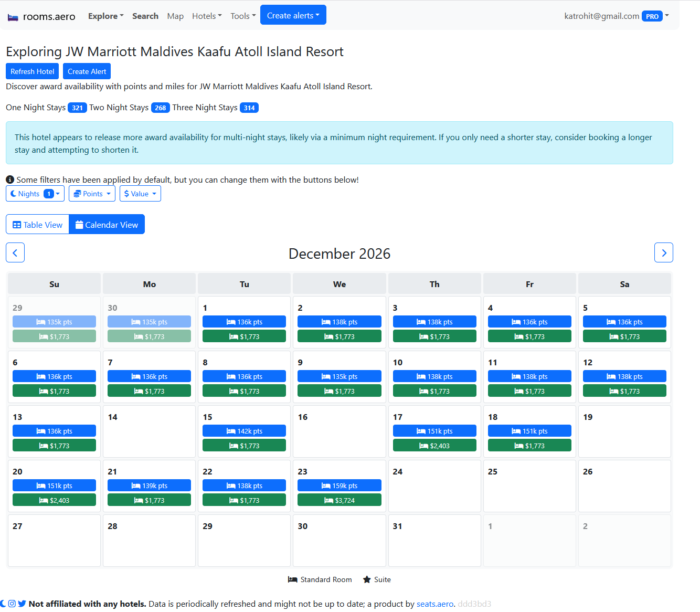This screenshot has width=700, height=612.
Task: Open Tools dropdown in navbar
Action: point(243,16)
